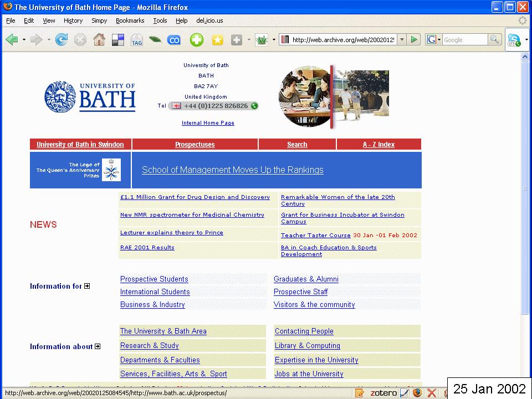Click the yellow star bookmark icon
The width and height of the screenshot is (532, 399).
[217, 40]
